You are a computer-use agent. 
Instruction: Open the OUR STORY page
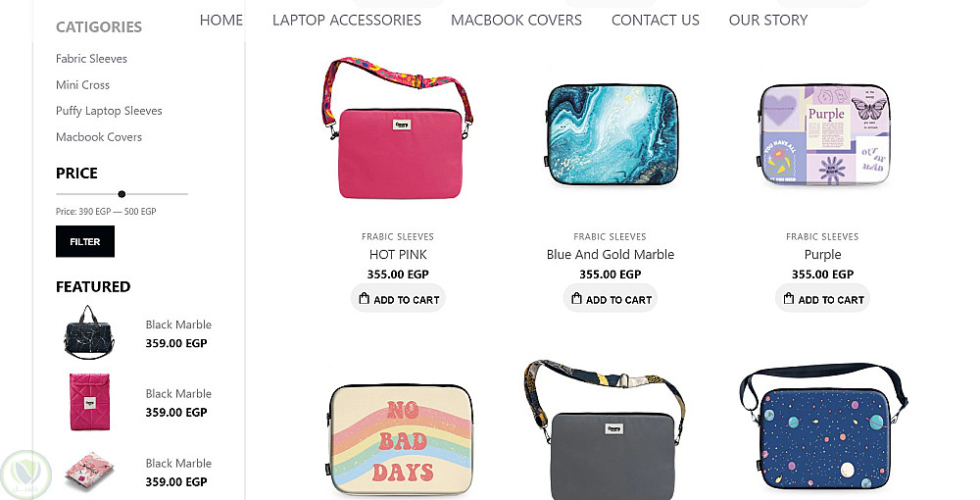coord(768,20)
